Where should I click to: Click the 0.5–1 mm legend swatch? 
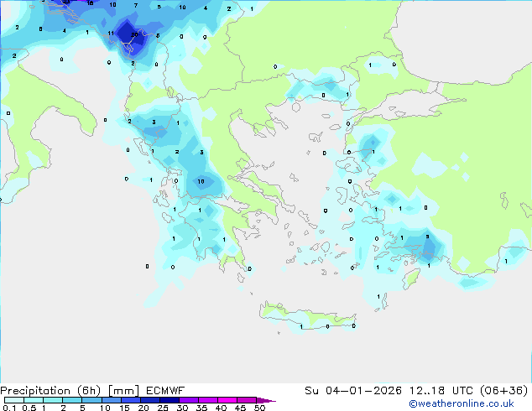click(34, 400)
